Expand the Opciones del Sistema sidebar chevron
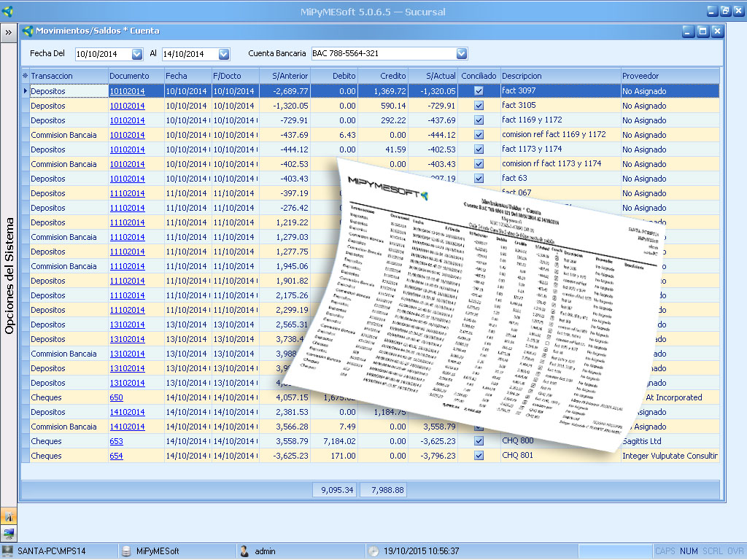Viewport: 747px width, 560px height. click(x=9, y=32)
